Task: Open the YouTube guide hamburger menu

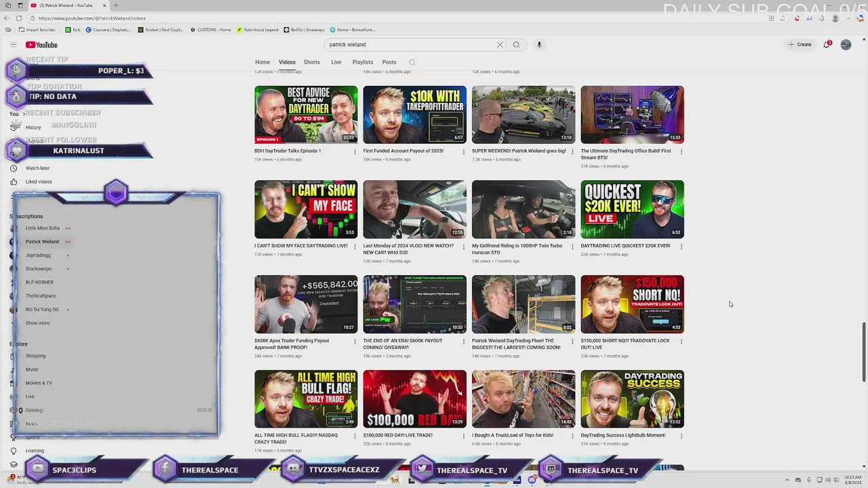Action: [x=13, y=45]
